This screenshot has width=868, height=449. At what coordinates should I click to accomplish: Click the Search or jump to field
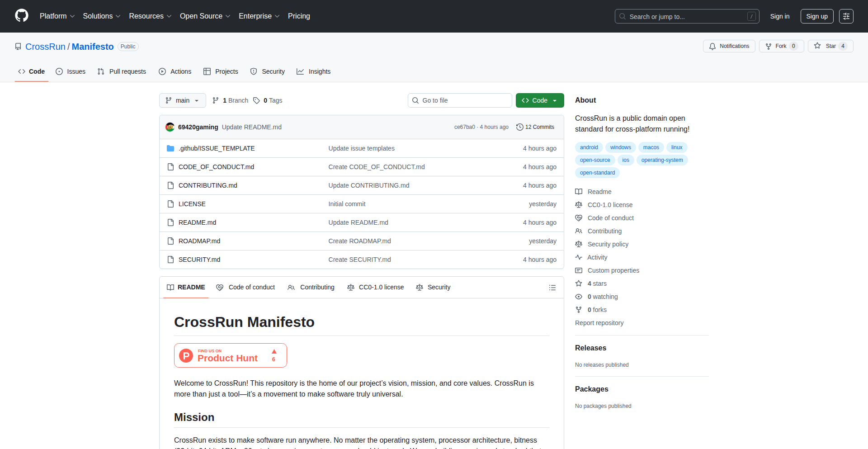point(687,16)
